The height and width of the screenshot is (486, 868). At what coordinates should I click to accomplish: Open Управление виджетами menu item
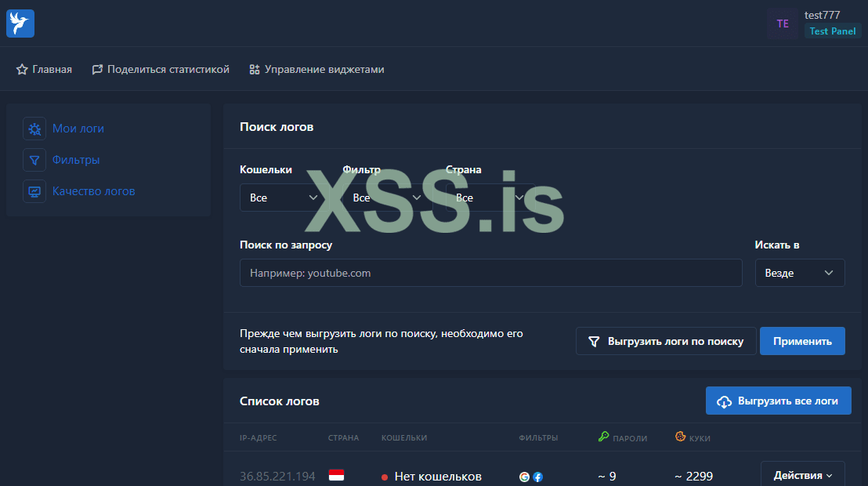tap(316, 69)
